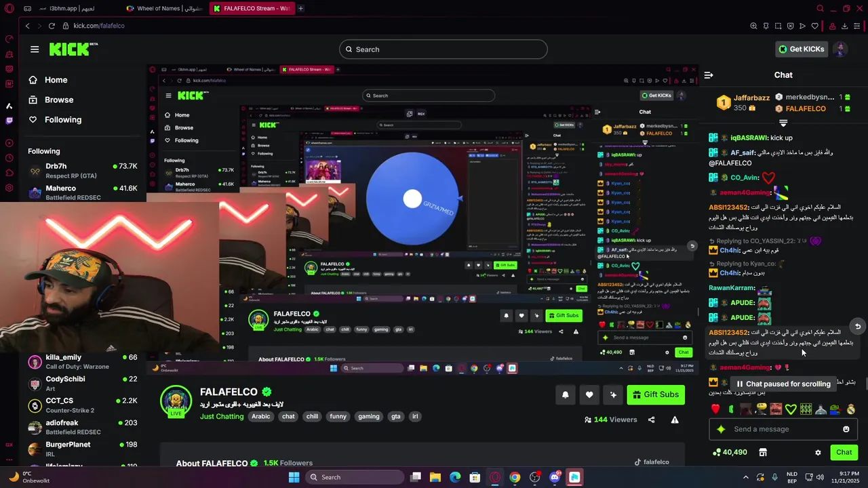The width and height of the screenshot is (868, 488).
Task: Go back in browser history
Action: 27,26
